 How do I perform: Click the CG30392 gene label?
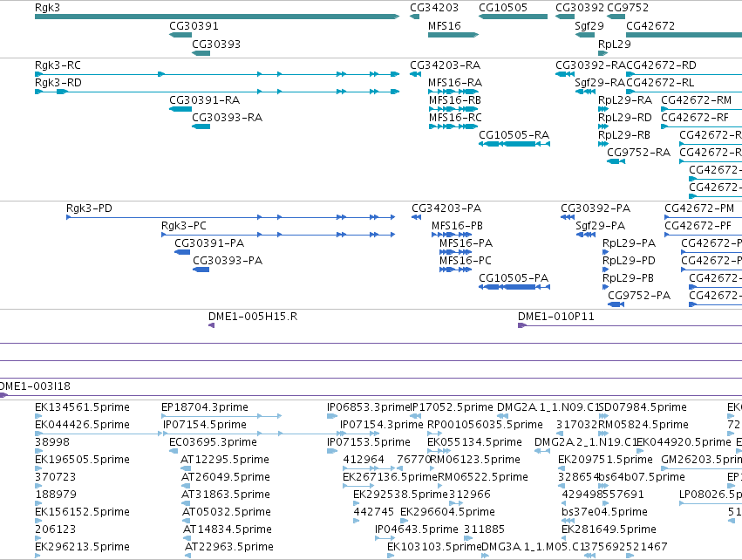tap(580, 8)
